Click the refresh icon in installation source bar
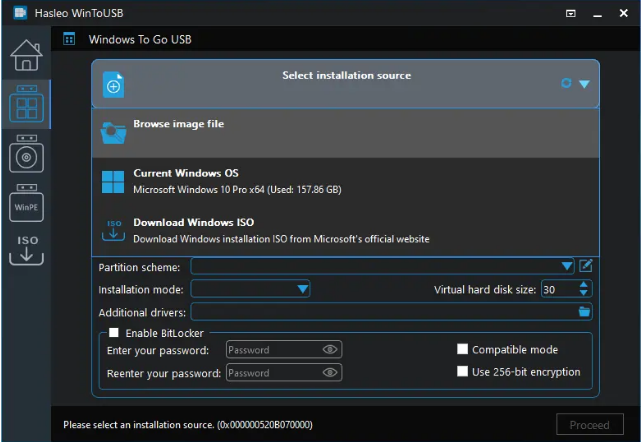The image size is (641, 442). tap(566, 84)
